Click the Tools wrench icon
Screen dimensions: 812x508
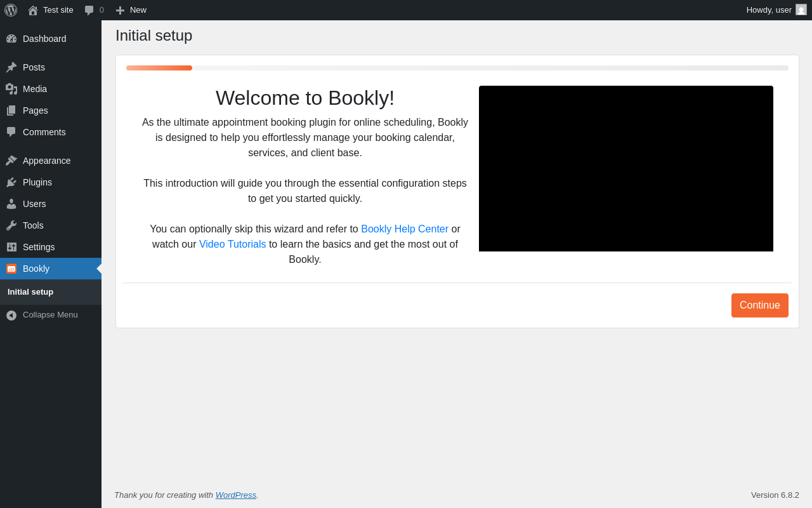click(11, 225)
